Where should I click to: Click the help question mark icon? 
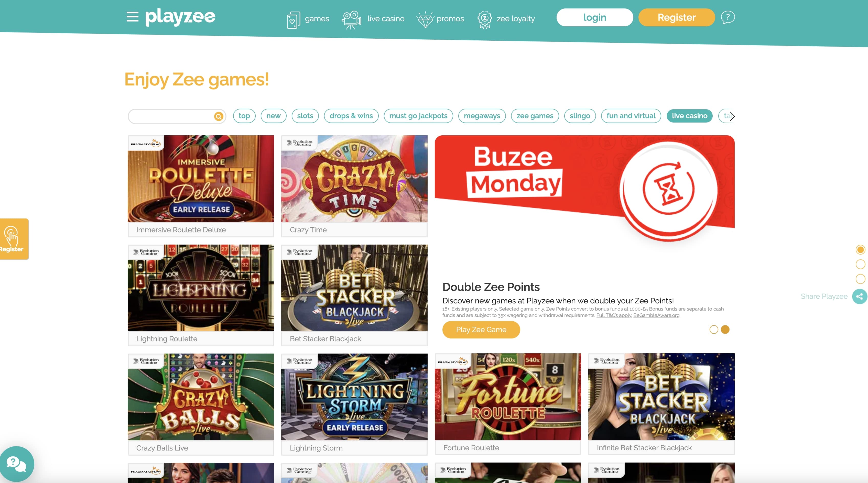(x=728, y=17)
